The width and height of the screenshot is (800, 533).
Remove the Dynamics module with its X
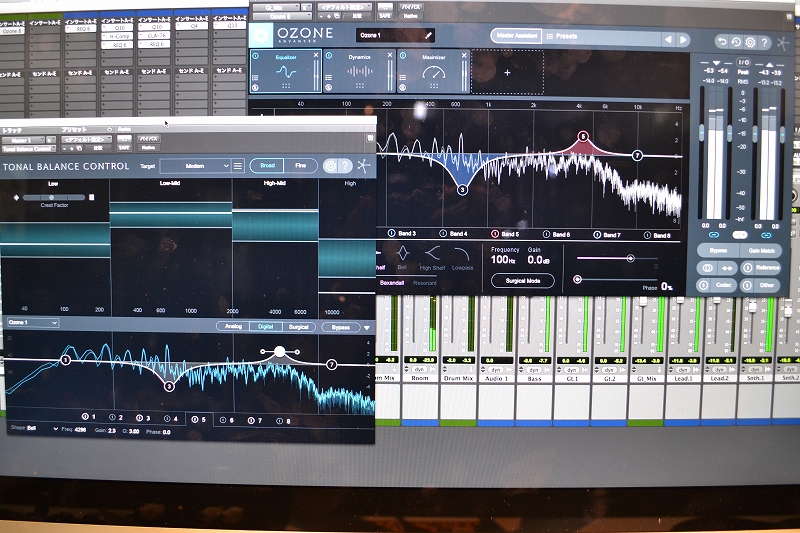390,55
